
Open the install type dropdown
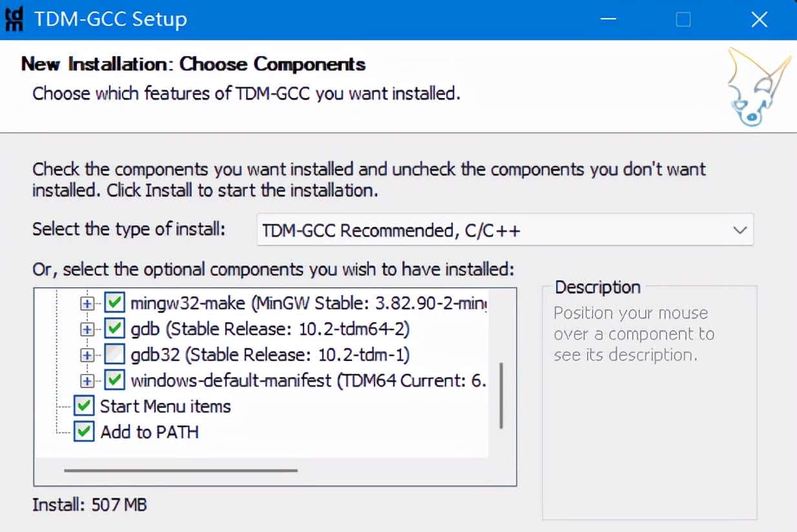(504, 230)
